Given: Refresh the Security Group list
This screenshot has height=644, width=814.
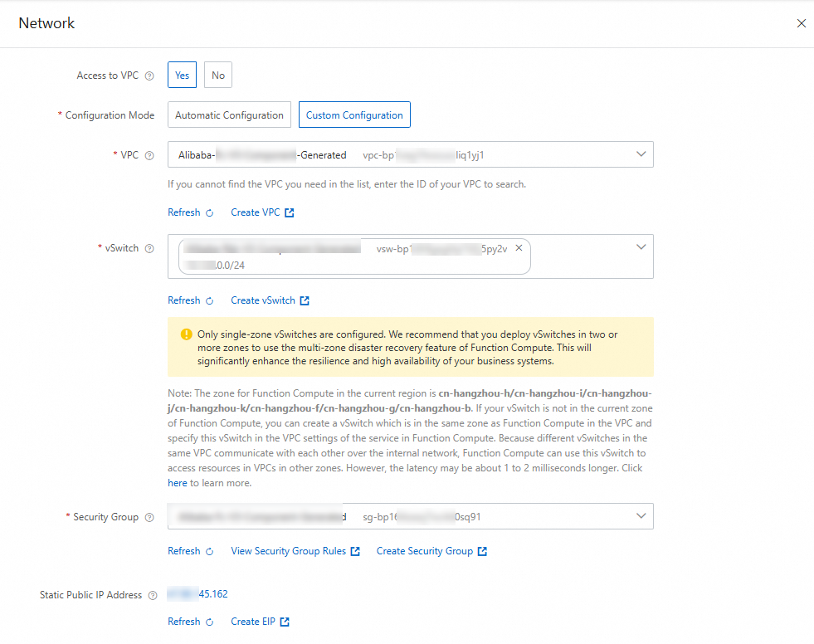Looking at the screenshot, I should pyautogui.click(x=183, y=551).
